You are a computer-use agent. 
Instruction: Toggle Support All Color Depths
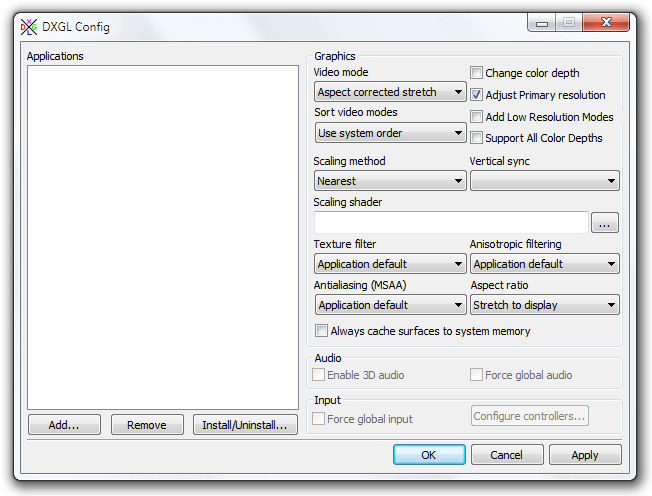point(477,138)
